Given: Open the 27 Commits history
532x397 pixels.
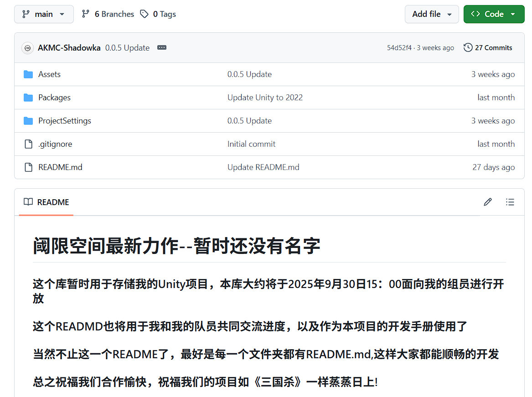Looking at the screenshot, I should (x=488, y=48).
